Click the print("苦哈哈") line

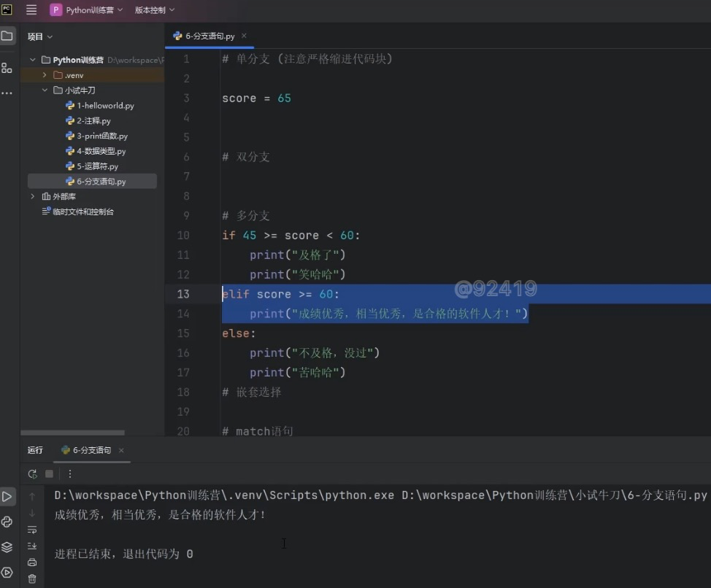(x=297, y=372)
